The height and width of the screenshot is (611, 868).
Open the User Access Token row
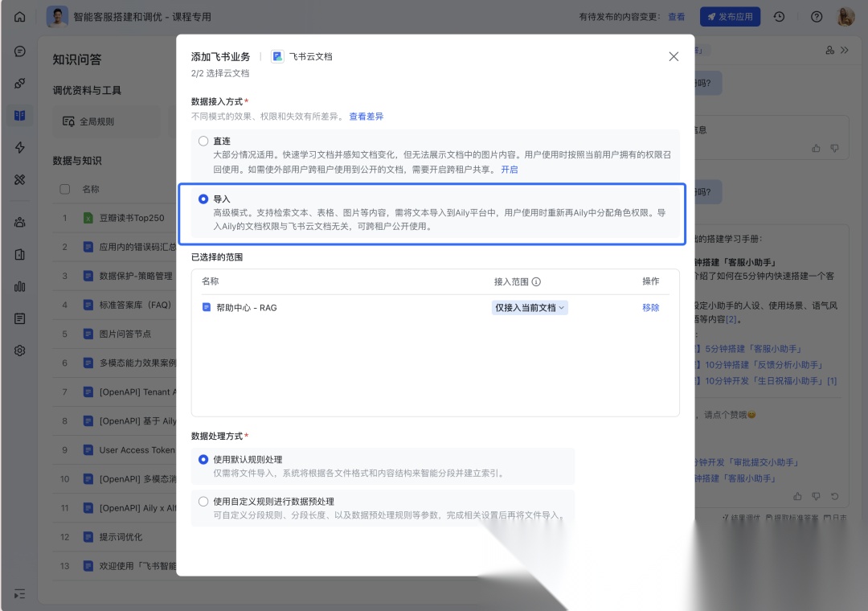coord(115,449)
